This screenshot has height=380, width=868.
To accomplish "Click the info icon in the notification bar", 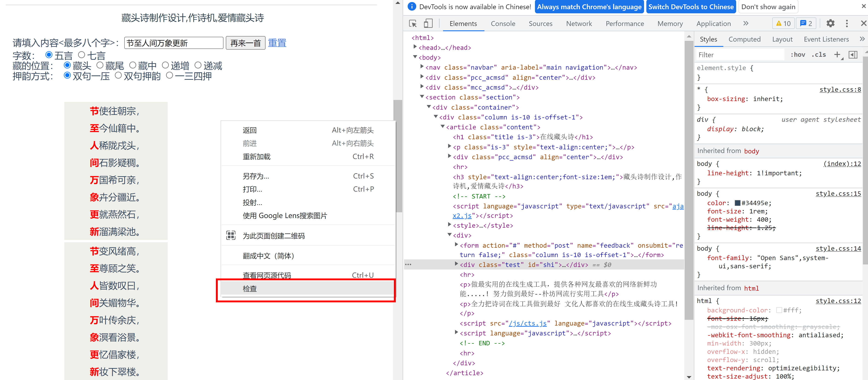I will (x=412, y=6).
